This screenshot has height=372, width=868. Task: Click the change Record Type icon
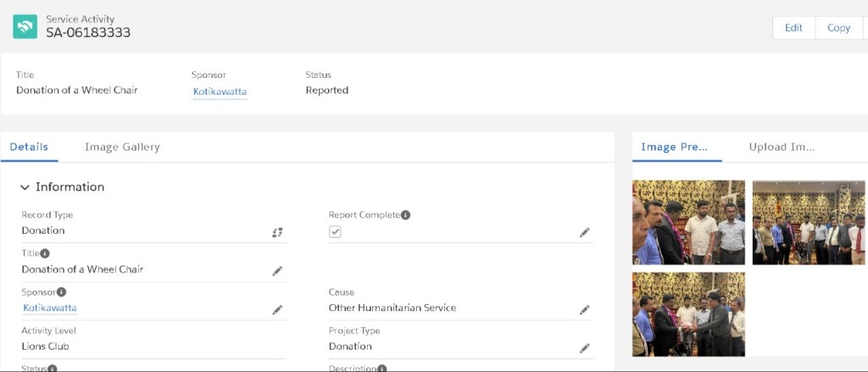point(277,232)
